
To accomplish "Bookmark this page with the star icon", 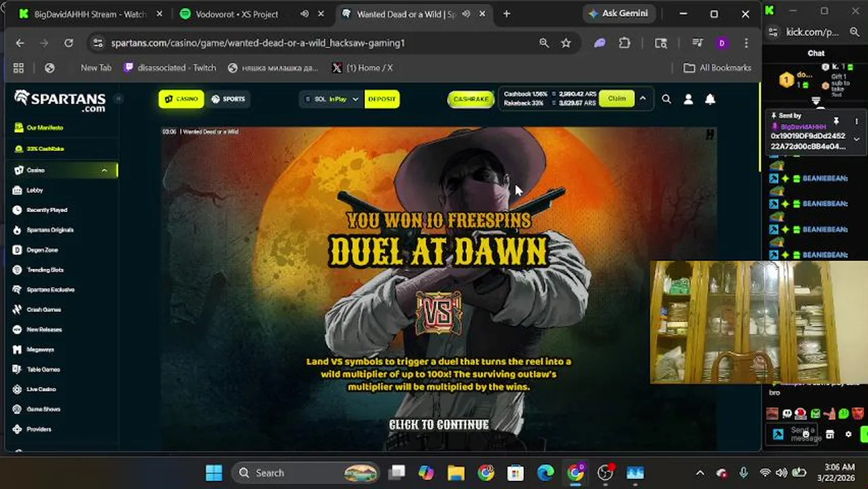I will click(566, 43).
